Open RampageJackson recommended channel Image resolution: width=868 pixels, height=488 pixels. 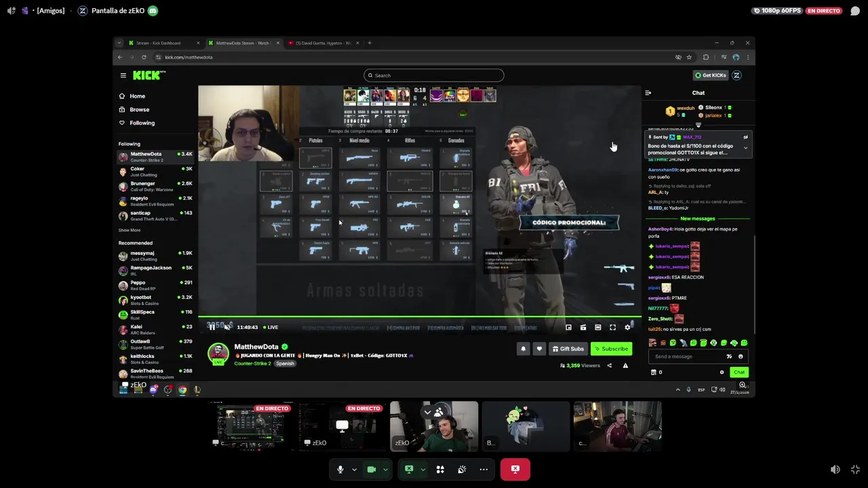coord(155,270)
